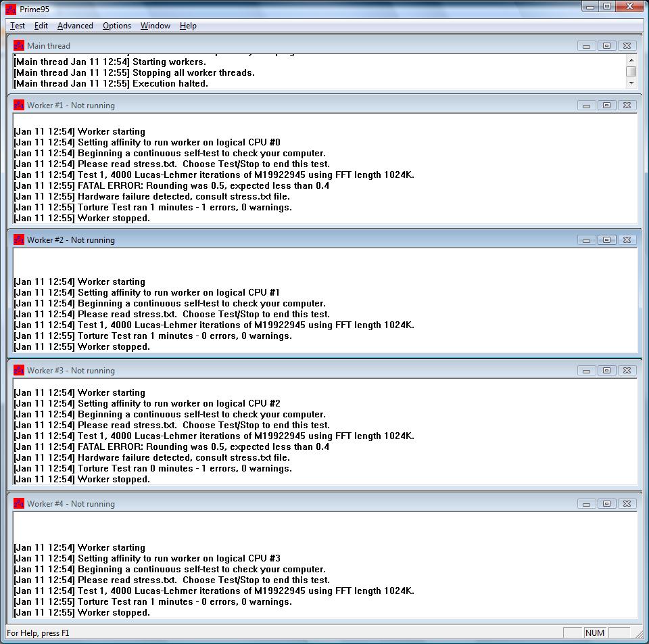Maximize the Worker #3 window
This screenshot has width=649, height=644.
(x=607, y=371)
